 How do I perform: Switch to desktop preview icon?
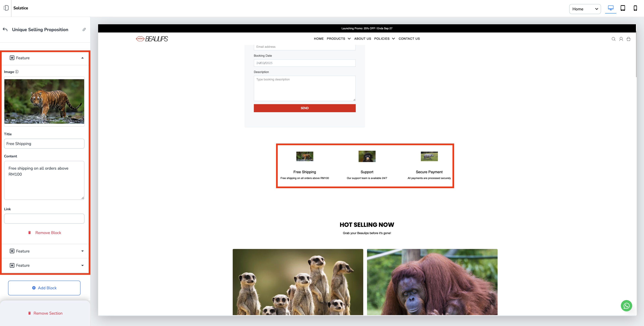pos(610,8)
